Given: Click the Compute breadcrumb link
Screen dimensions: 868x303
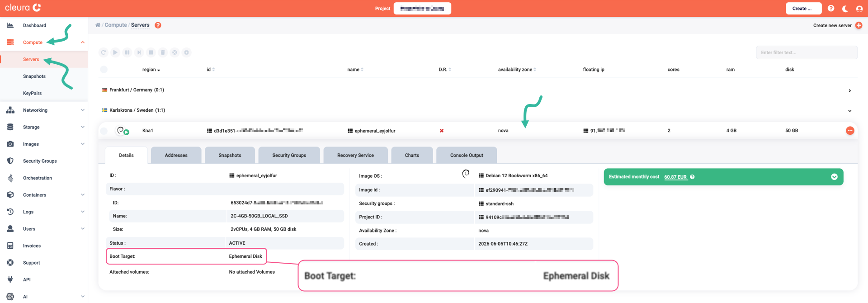Looking at the screenshot, I should (x=116, y=25).
